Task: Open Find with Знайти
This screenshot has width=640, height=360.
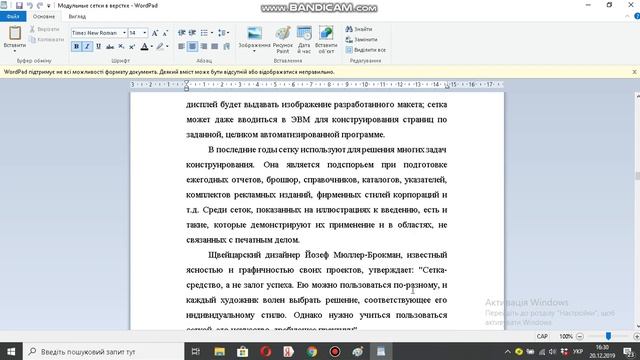Action: [x=359, y=29]
